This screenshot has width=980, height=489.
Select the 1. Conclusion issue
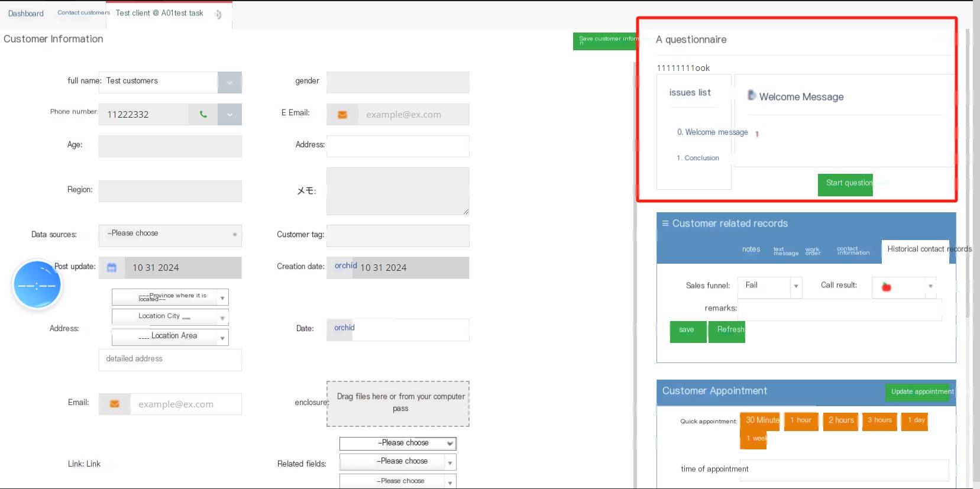[698, 158]
